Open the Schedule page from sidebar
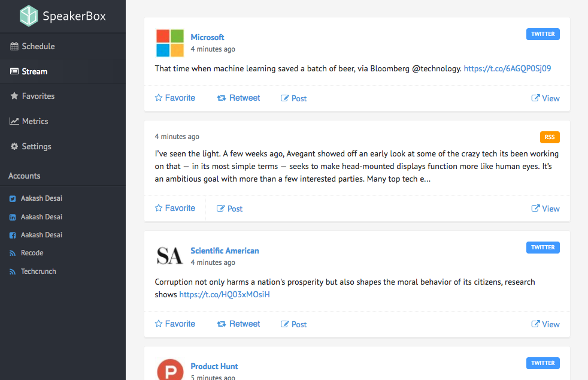 (38, 46)
